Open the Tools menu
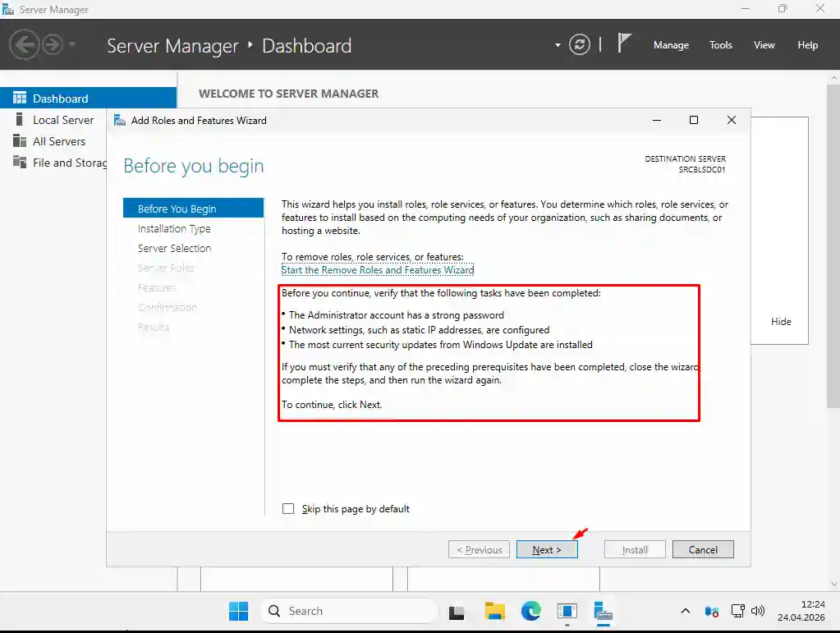The width and height of the screenshot is (840, 633). (721, 45)
